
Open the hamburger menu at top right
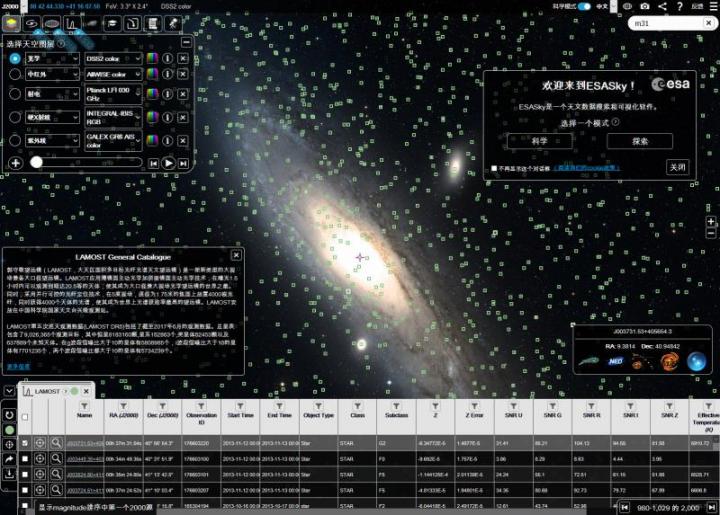tap(714, 6)
